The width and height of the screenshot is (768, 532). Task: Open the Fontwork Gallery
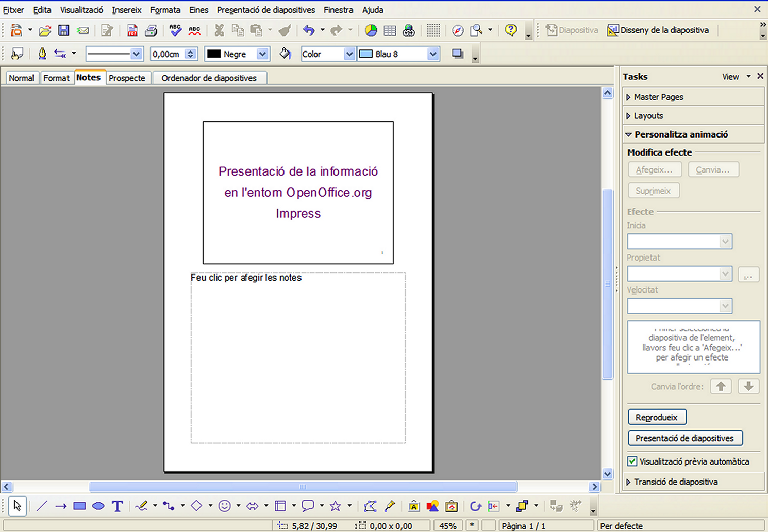(414, 506)
